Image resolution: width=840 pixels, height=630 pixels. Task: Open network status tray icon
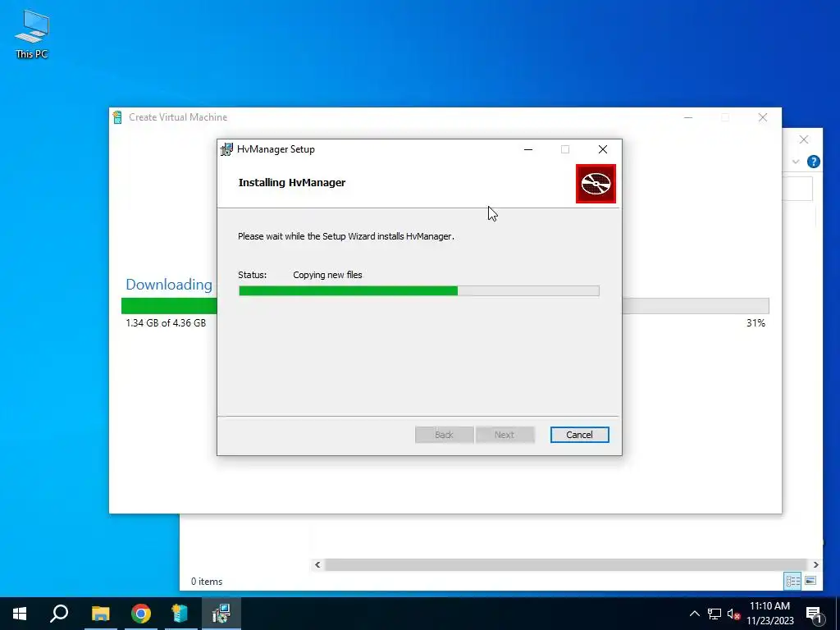pos(714,614)
